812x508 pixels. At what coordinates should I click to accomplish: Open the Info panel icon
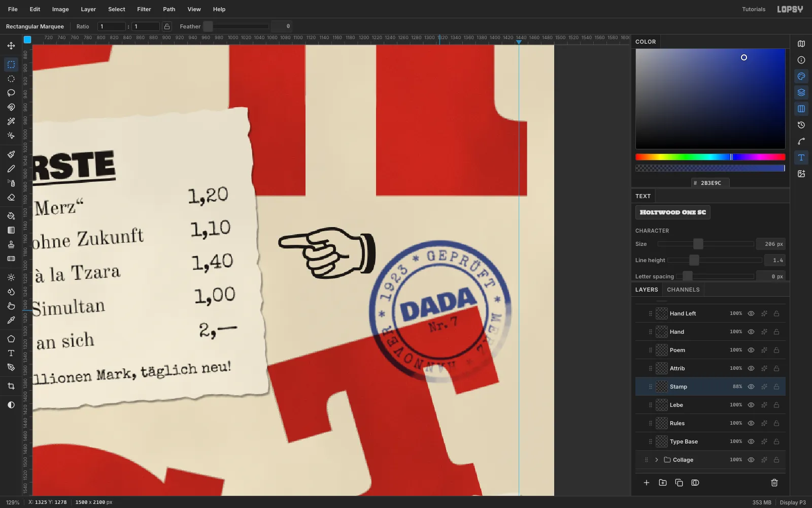[x=801, y=60]
